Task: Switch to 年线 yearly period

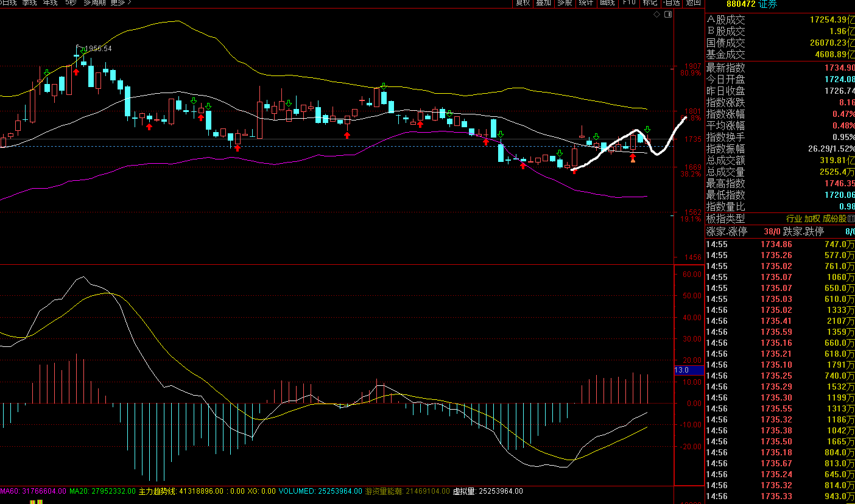Action: point(50,2)
